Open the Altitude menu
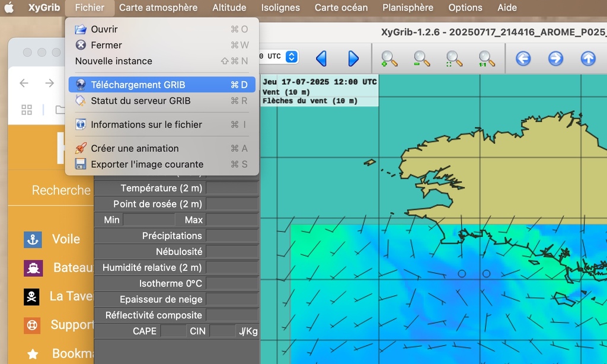Viewport: 607px width, 364px height. [229, 7]
